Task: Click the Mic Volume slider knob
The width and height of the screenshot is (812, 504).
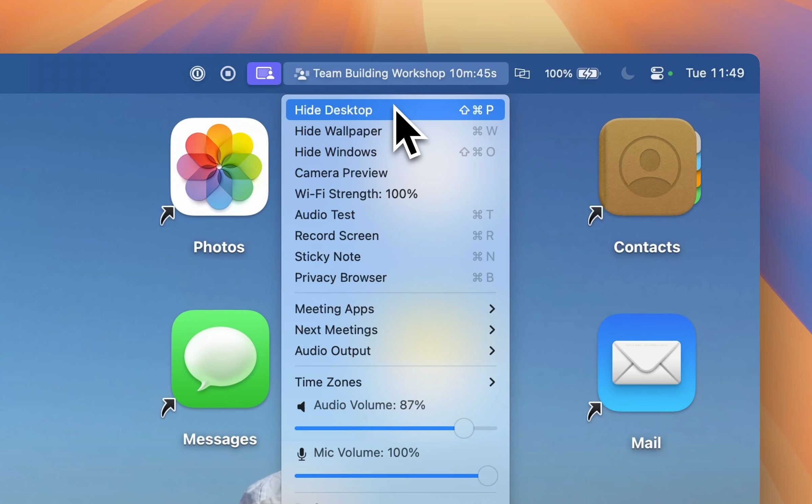Action: [x=488, y=476]
